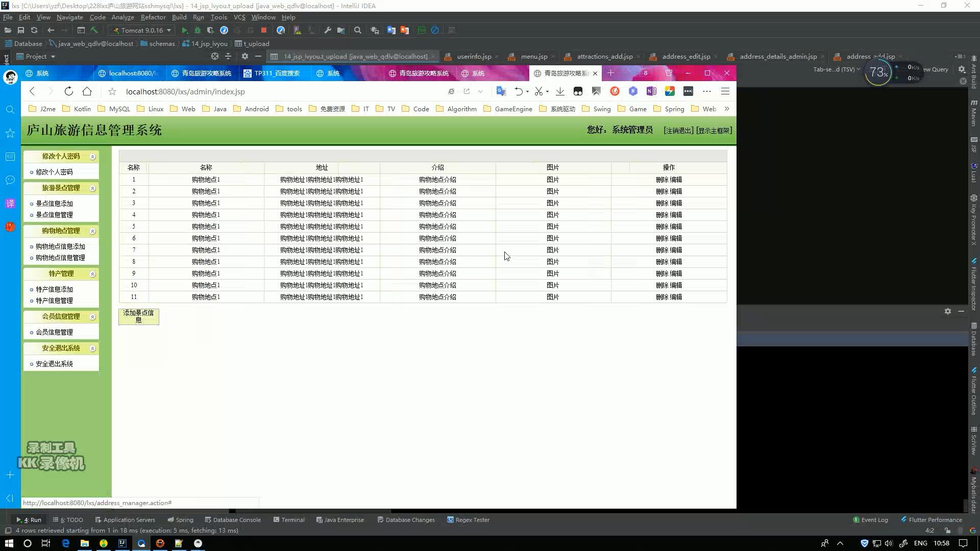
Task: Open Windows Start menu
Action: tap(9, 543)
